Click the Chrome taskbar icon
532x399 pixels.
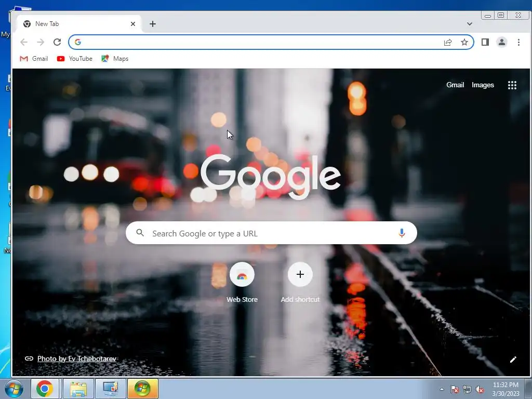pyautogui.click(x=45, y=389)
